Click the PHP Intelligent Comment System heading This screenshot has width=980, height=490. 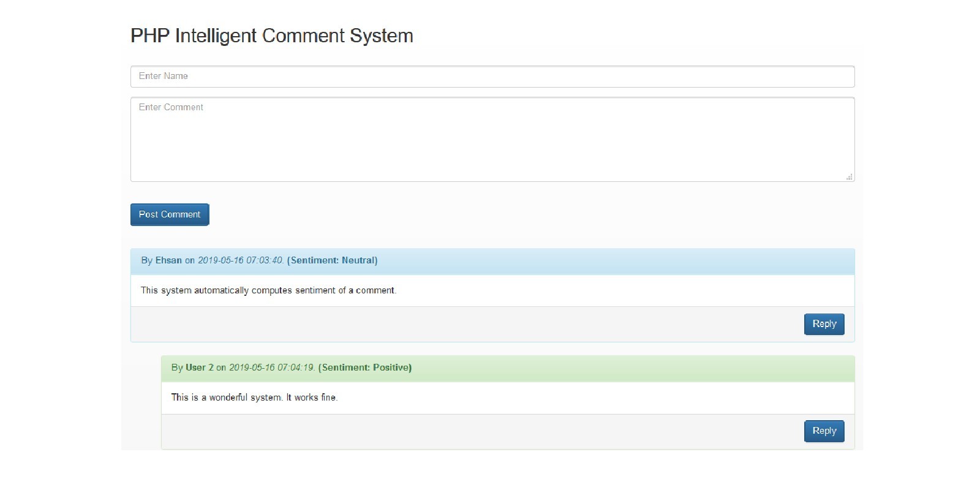click(271, 36)
